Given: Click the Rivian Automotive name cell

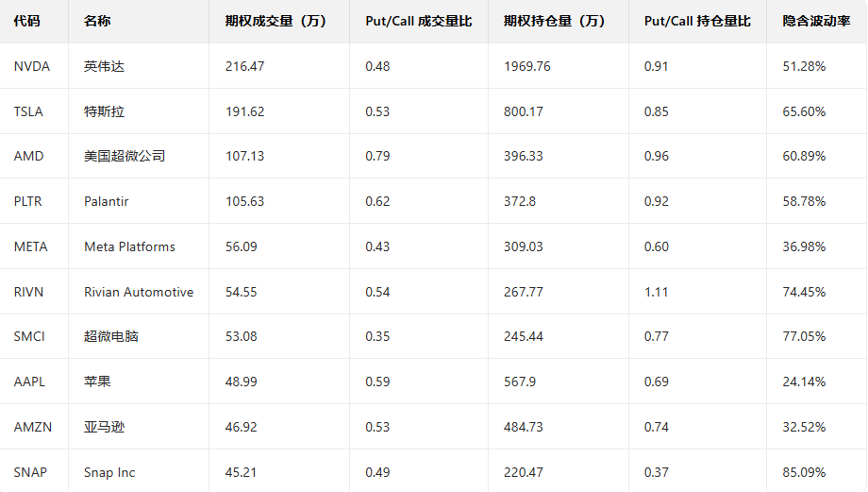Looking at the screenshot, I should click(139, 292).
